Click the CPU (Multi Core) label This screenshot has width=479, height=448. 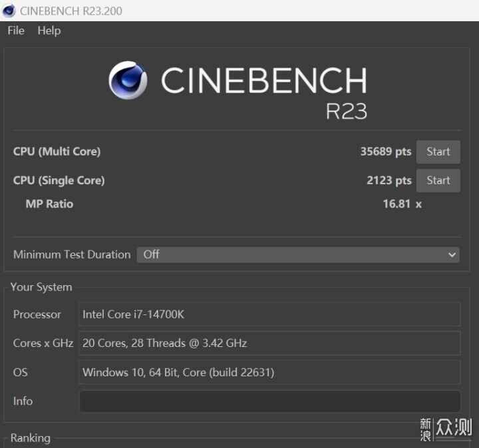coord(57,152)
